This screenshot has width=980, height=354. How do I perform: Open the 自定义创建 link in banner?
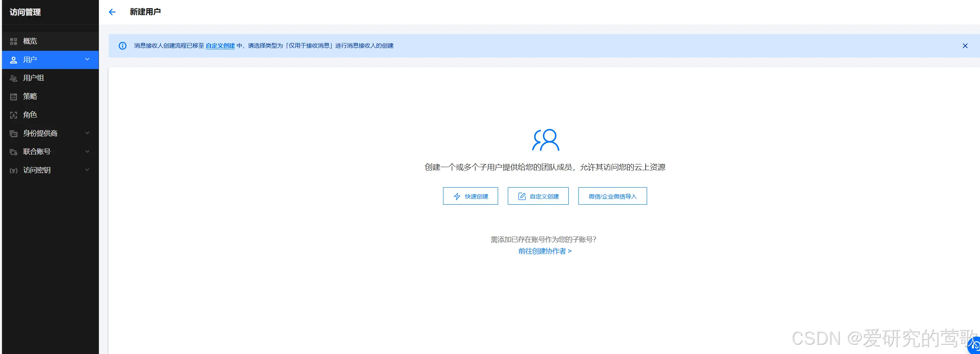(220, 46)
